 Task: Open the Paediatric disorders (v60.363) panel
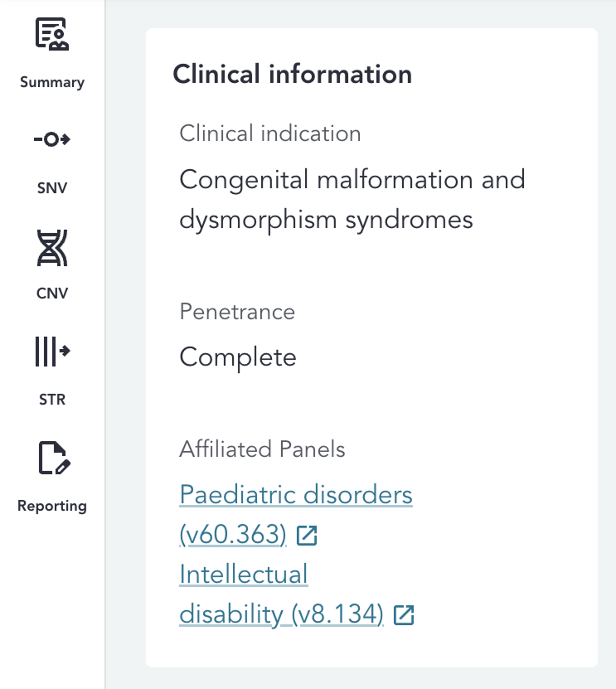tap(295, 495)
